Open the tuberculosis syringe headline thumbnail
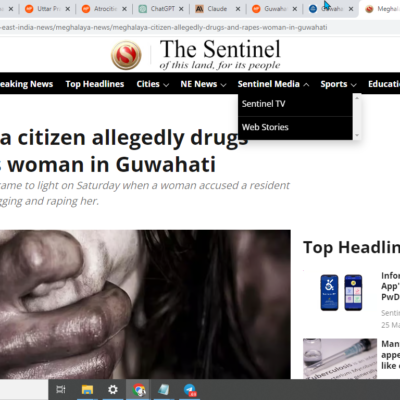The image size is (400, 400). pos(340,359)
